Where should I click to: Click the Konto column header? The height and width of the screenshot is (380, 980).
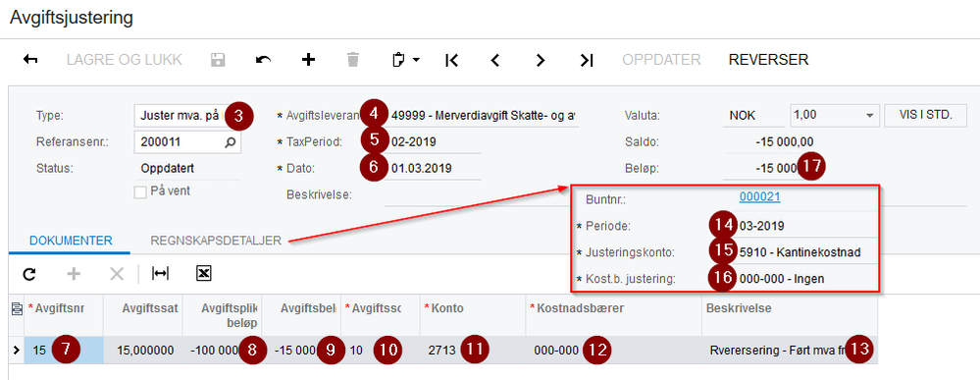(473, 315)
